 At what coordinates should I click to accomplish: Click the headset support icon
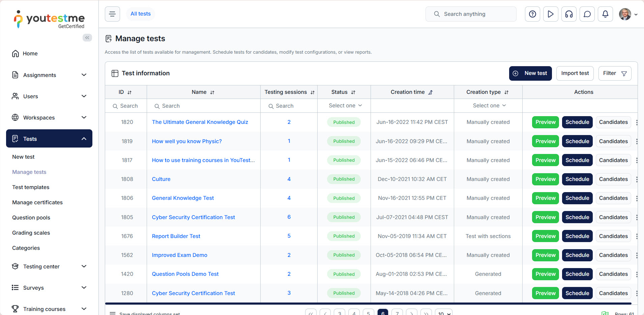[569, 14]
